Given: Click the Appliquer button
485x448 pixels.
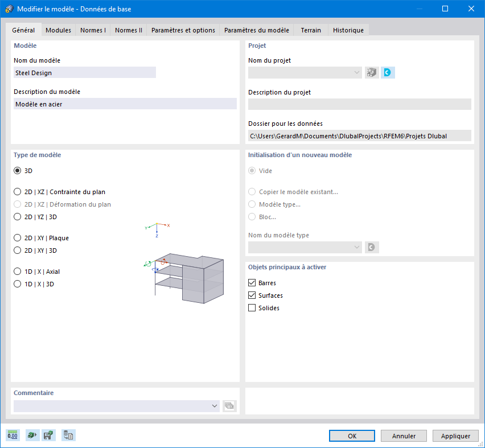Looking at the screenshot, I should tap(455, 435).
